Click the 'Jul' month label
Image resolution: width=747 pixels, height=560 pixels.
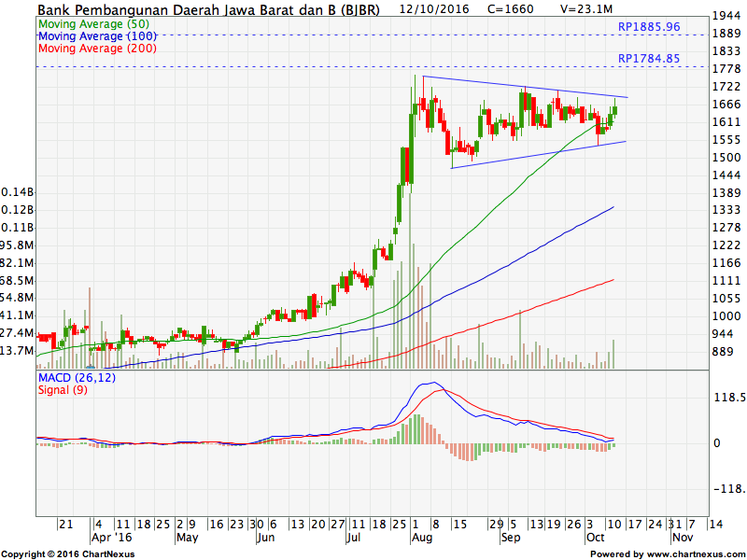(x=354, y=538)
